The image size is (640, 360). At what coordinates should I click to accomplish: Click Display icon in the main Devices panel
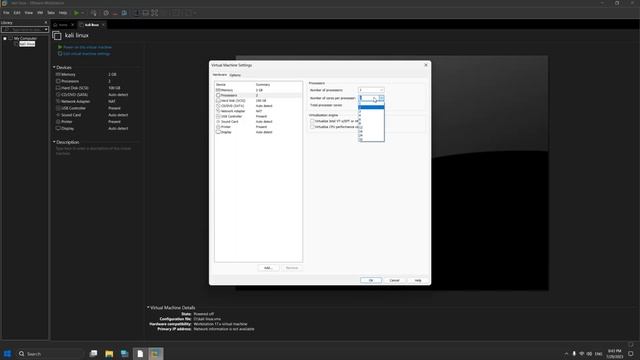point(58,128)
